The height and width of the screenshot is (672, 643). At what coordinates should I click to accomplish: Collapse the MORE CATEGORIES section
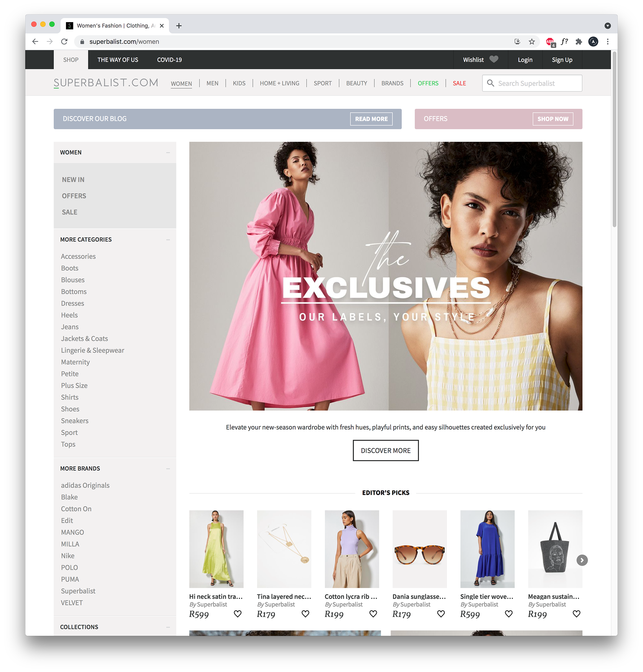168,240
